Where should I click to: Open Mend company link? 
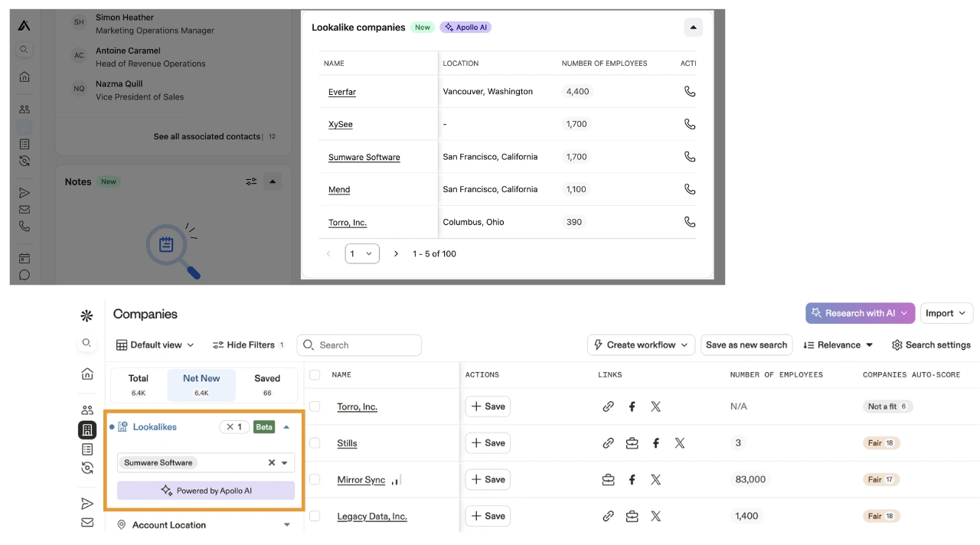[x=339, y=190]
